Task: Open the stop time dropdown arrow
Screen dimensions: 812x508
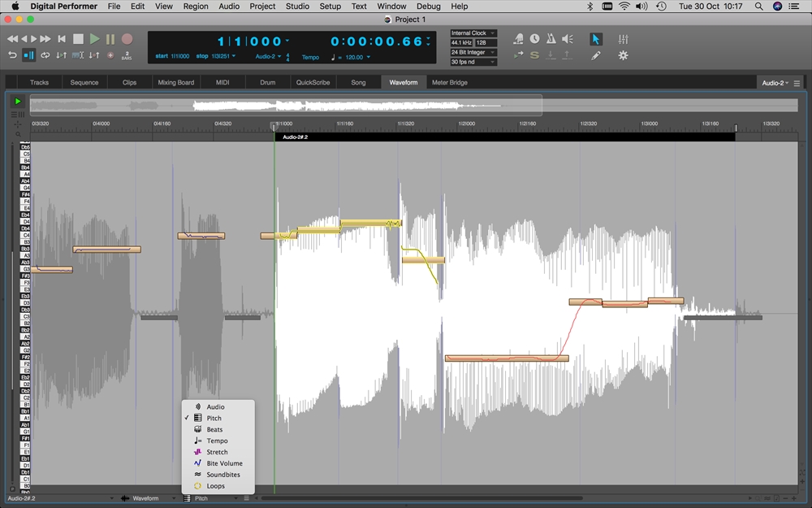Action: click(234, 56)
